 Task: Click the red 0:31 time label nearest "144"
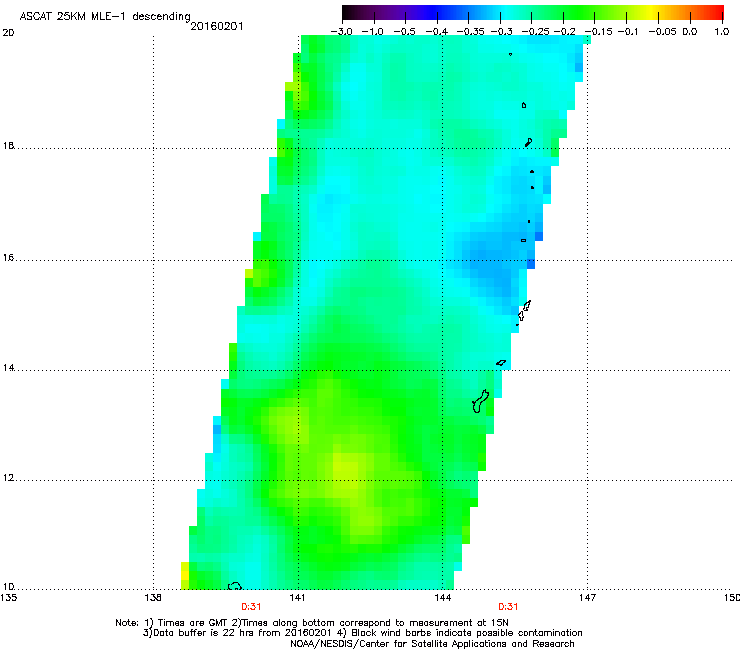(x=508, y=607)
